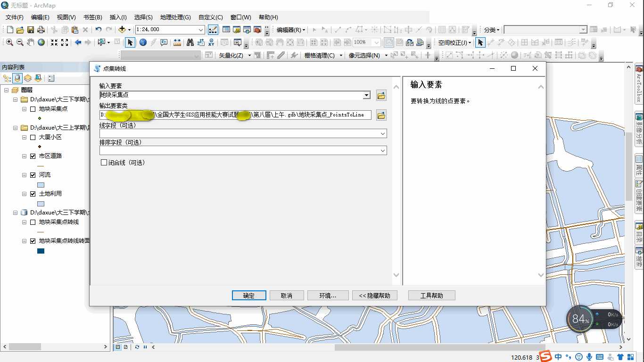
Task: Browse for output feature class folder icon
Action: tap(381, 115)
